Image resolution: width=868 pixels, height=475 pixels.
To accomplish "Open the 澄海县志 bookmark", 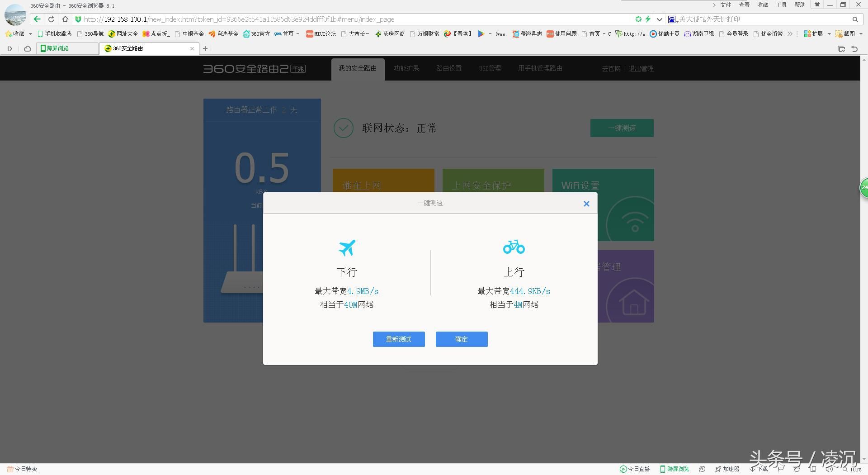I will pos(527,34).
